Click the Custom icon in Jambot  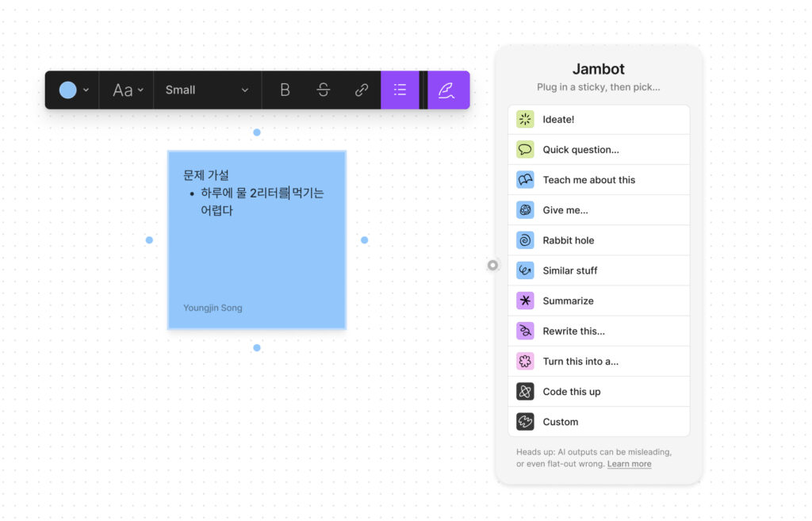pyautogui.click(x=525, y=422)
